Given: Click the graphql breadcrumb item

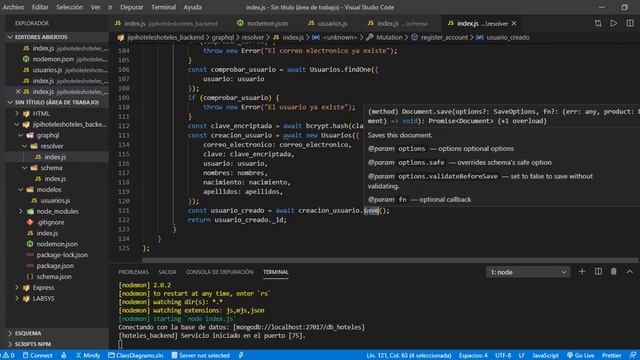Looking at the screenshot, I should coord(222,37).
